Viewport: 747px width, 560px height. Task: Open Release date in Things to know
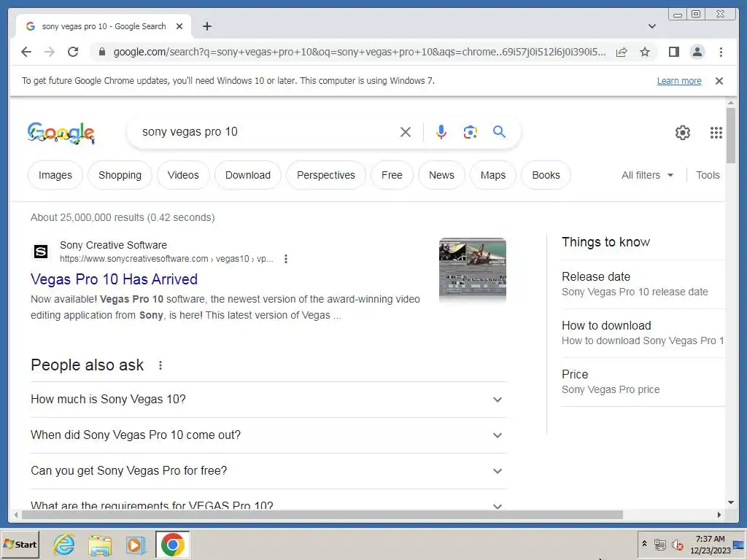643,284
